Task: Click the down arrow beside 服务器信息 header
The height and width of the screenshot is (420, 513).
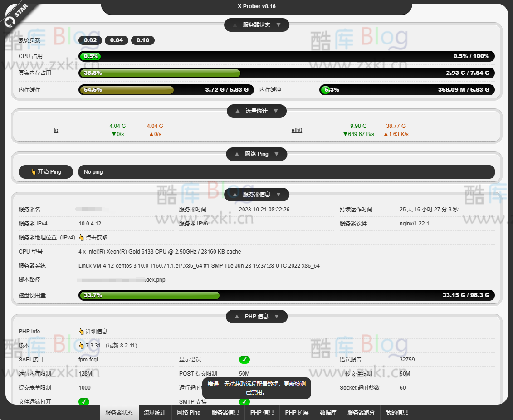Action: [x=278, y=195]
